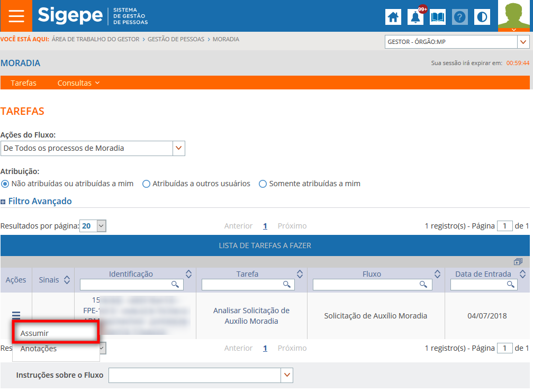Click the export icon above table

tap(518, 262)
